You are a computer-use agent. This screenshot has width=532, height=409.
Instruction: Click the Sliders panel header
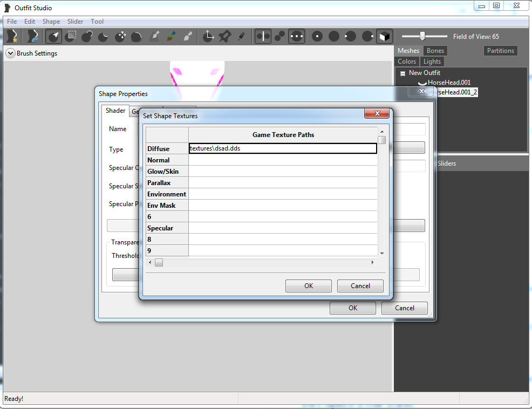click(x=483, y=163)
